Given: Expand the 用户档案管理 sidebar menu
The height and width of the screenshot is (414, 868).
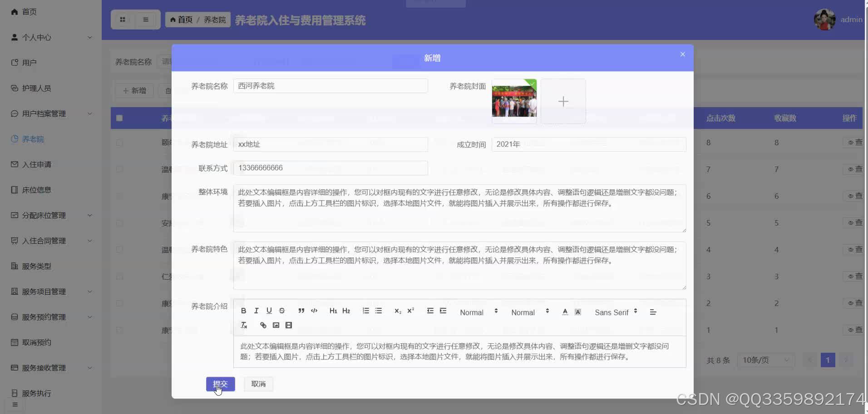Looking at the screenshot, I should [x=51, y=113].
